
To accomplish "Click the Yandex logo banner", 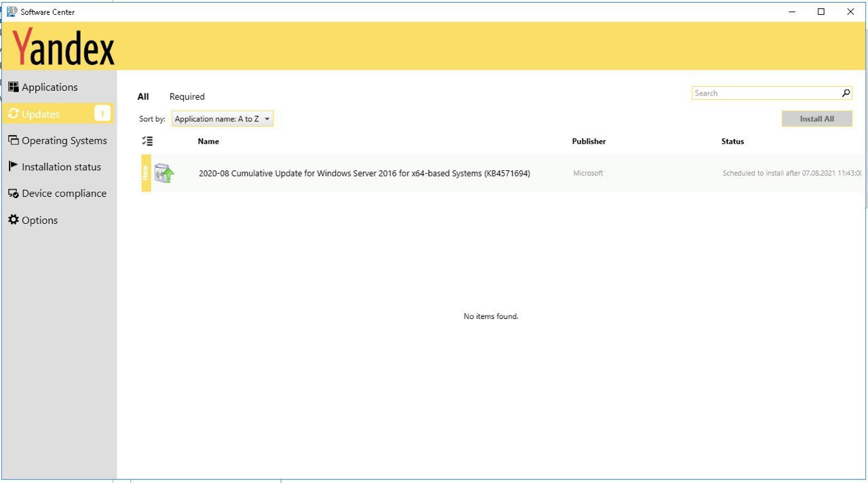I will tap(64, 46).
